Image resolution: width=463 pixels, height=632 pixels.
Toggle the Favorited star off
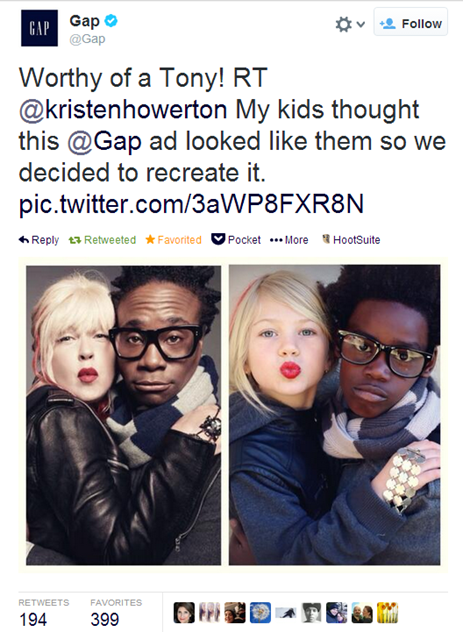click(x=173, y=240)
